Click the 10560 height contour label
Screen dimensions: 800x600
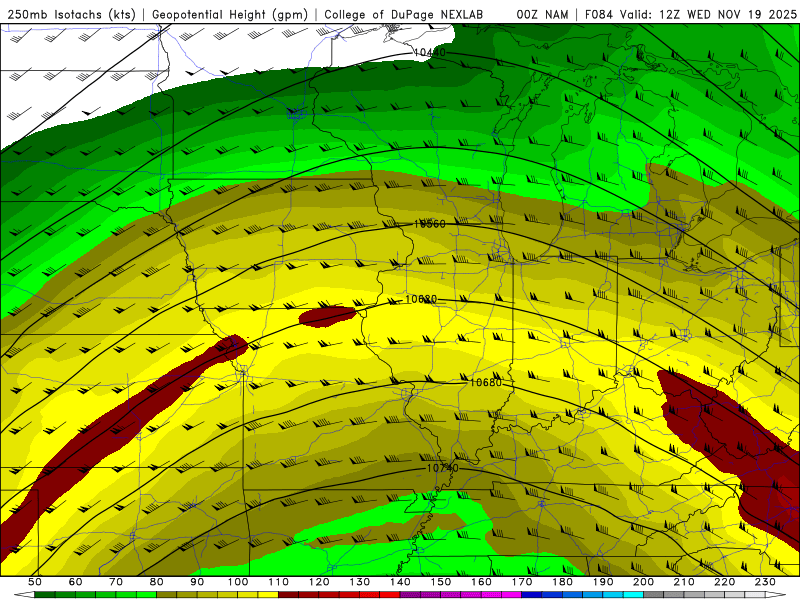coord(429,224)
